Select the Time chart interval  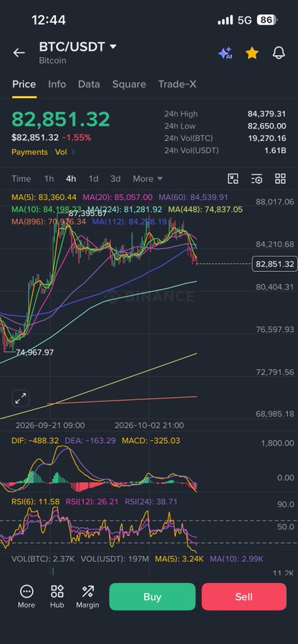click(21, 179)
